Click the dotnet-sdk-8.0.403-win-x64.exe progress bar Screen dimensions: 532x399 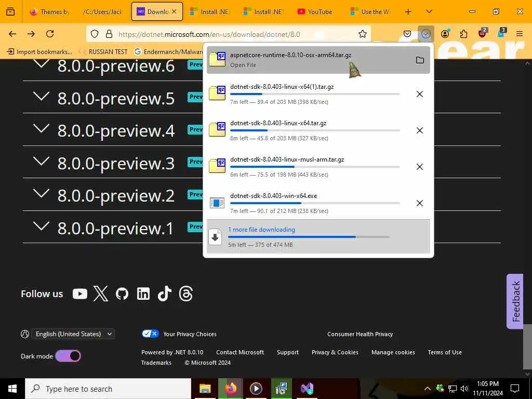pos(315,203)
